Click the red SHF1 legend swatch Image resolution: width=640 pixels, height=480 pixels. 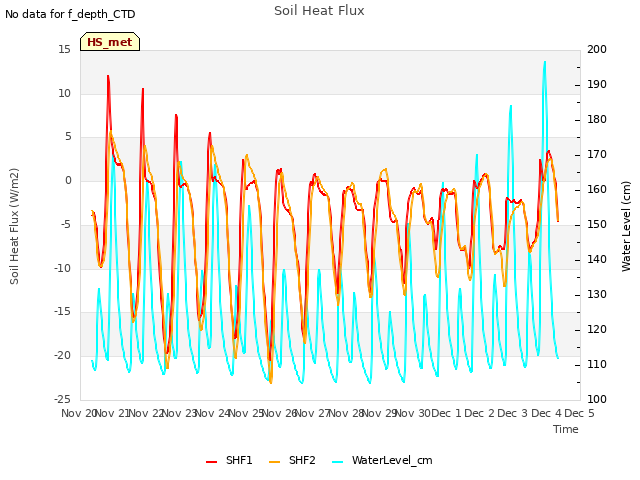coord(211,461)
